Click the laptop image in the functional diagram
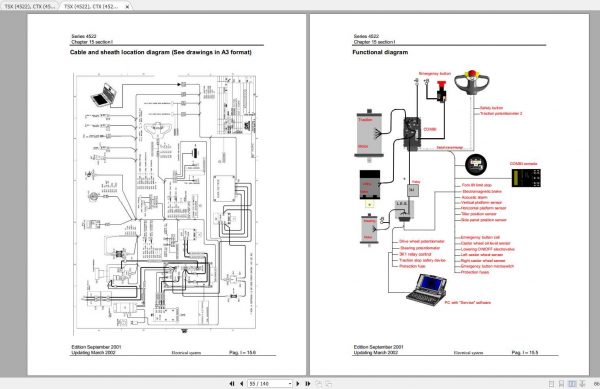600x389 pixels. [426, 290]
